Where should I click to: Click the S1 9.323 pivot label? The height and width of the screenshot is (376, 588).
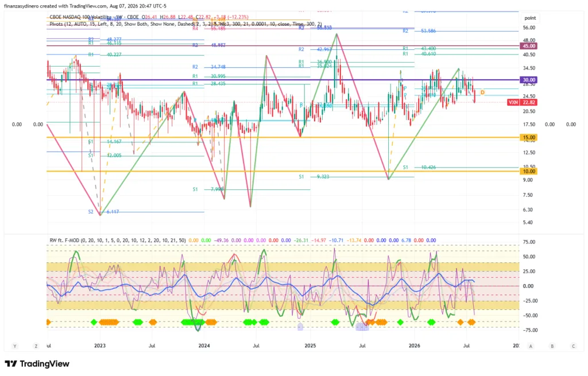click(x=314, y=177)
